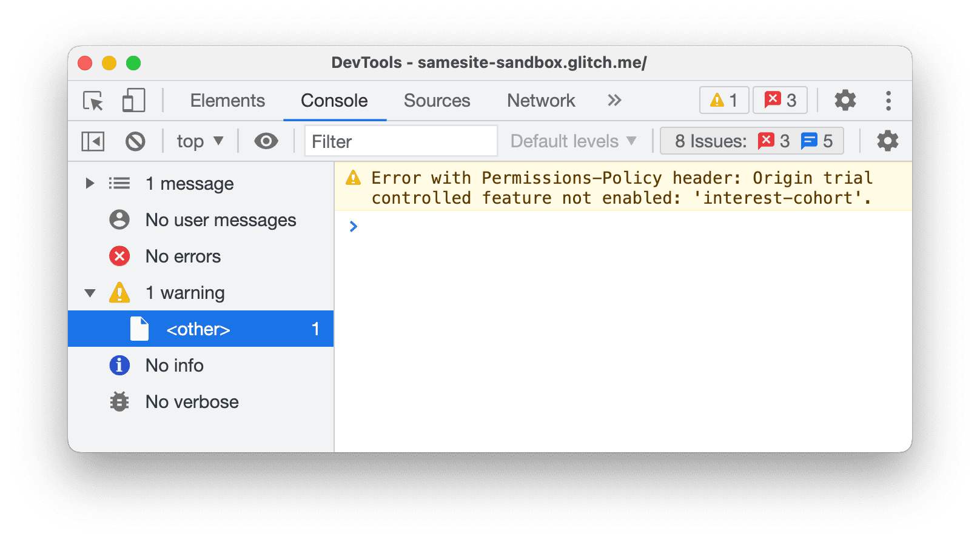Toggle the live expression eye icon

point(266,141)
